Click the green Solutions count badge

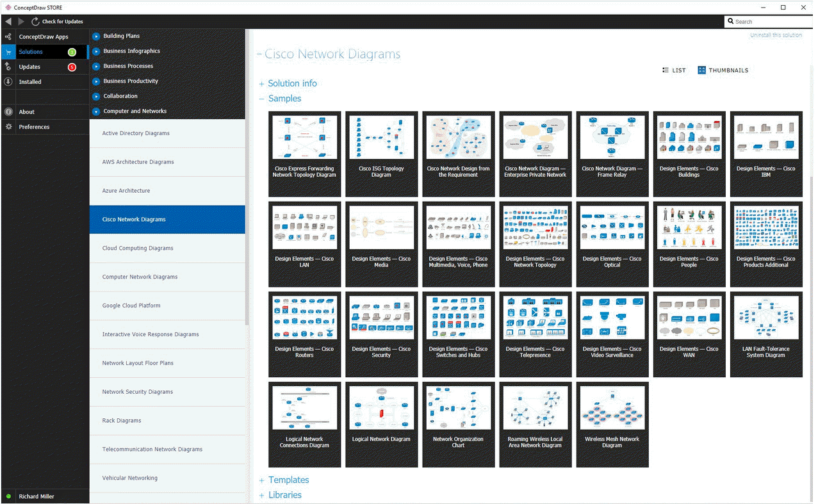(72, 52)
